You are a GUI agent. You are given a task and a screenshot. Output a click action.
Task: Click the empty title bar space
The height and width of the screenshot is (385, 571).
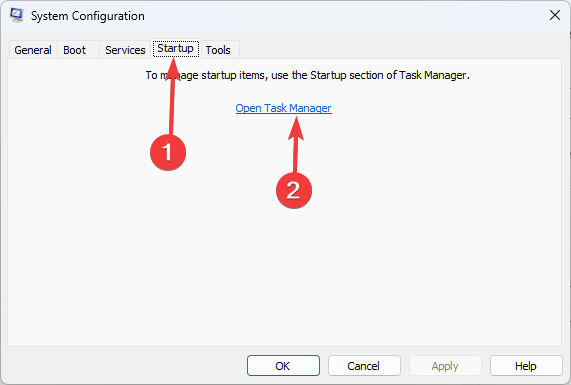pyautogui.click(x=346, y=16)
